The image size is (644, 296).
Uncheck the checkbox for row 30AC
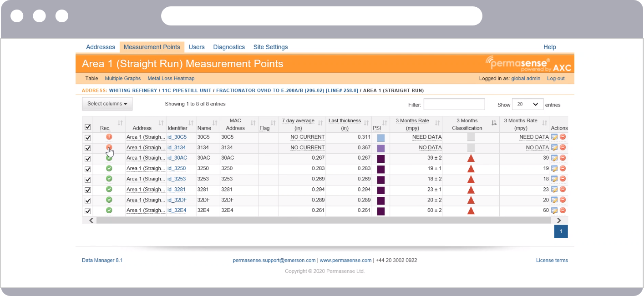tap(88, 159)
